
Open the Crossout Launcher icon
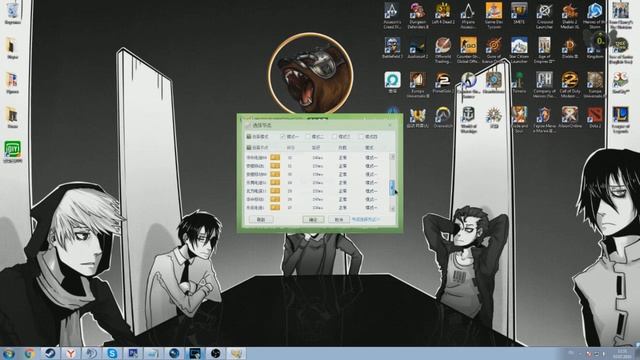pyautogui.click(x=544, y=16)
